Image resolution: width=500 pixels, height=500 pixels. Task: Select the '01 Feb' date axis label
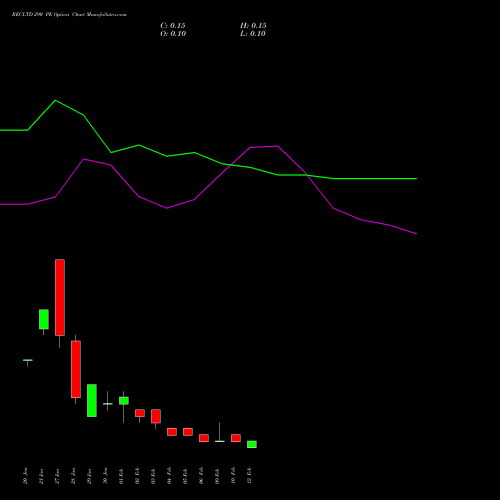point(121,476)
